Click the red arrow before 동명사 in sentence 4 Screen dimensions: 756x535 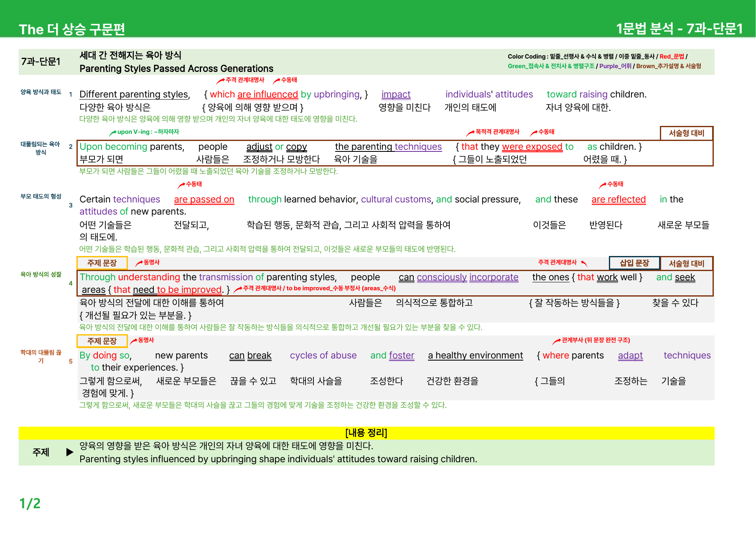[139, 263]
